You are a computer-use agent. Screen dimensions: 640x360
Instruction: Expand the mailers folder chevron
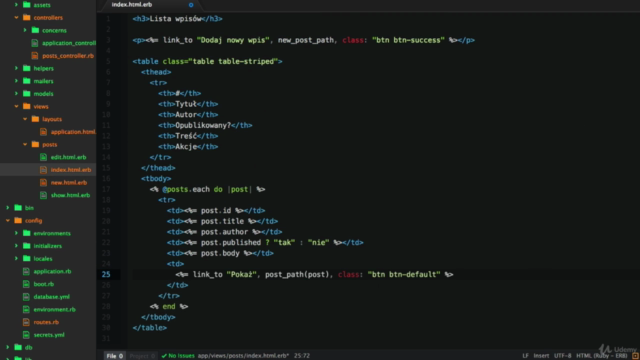tap(16, 81)
